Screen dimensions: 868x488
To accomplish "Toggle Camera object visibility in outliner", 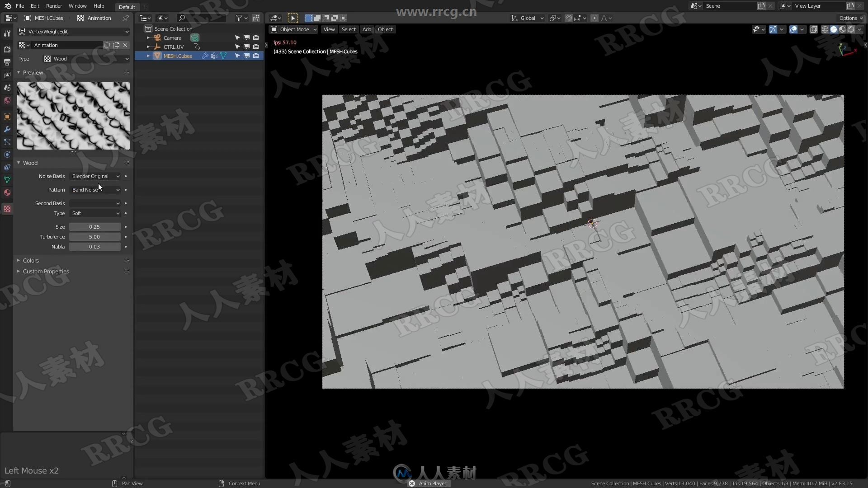I will (246, 38).
